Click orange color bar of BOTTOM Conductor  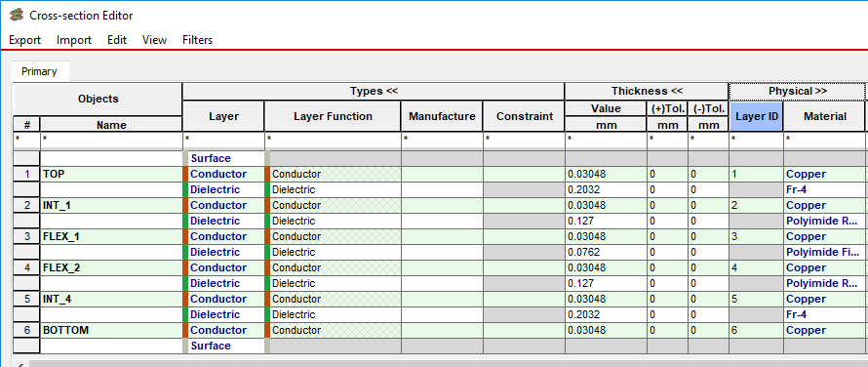pos(186,330)
